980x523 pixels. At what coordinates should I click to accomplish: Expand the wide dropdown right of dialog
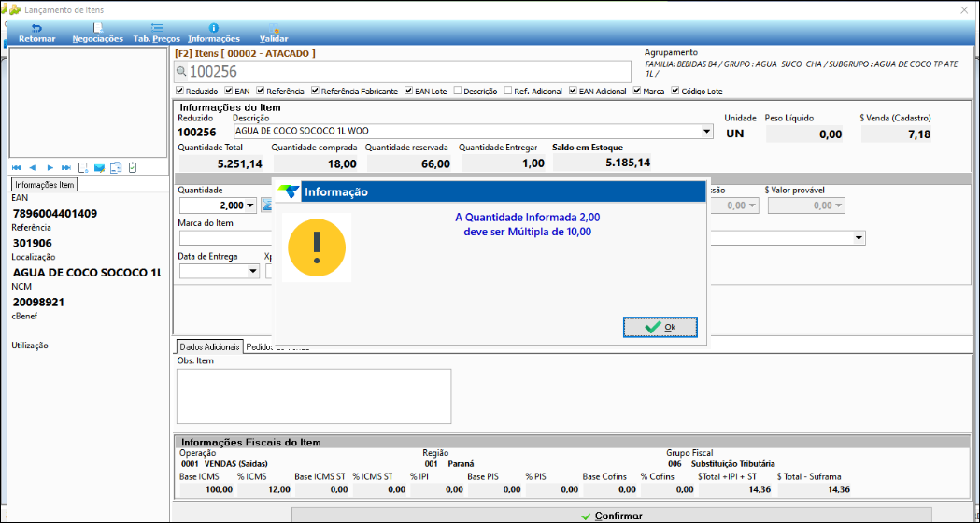[x=859, y=238]
